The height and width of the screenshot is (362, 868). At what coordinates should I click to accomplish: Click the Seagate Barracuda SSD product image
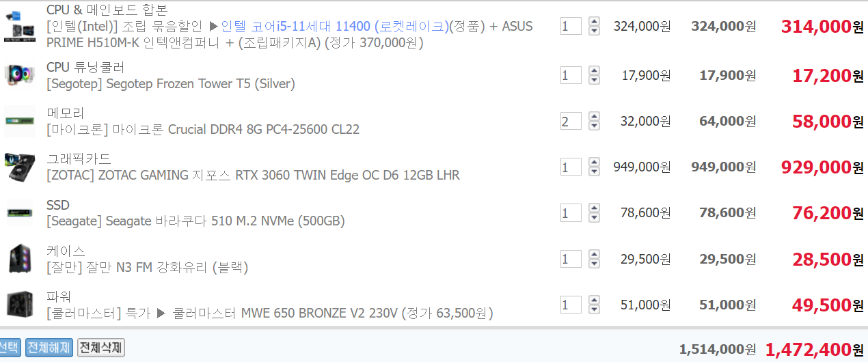coord(20,213)
